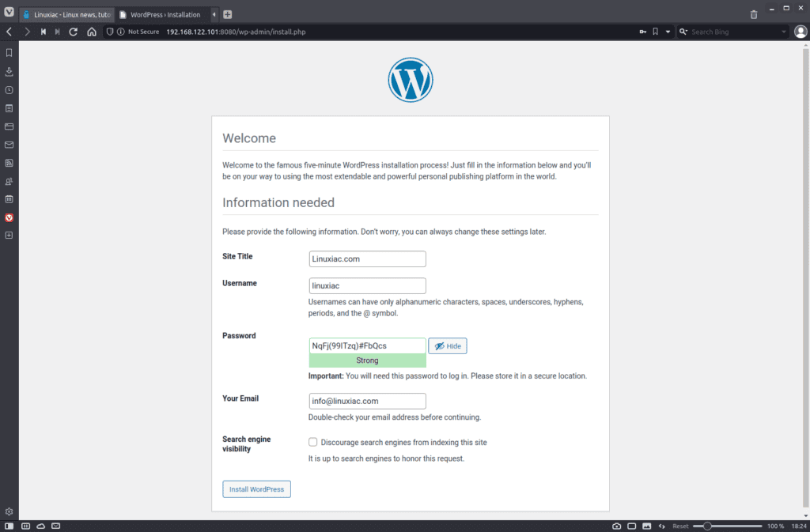Open the Windows panel in the sidebar

(x=9, y=126)
